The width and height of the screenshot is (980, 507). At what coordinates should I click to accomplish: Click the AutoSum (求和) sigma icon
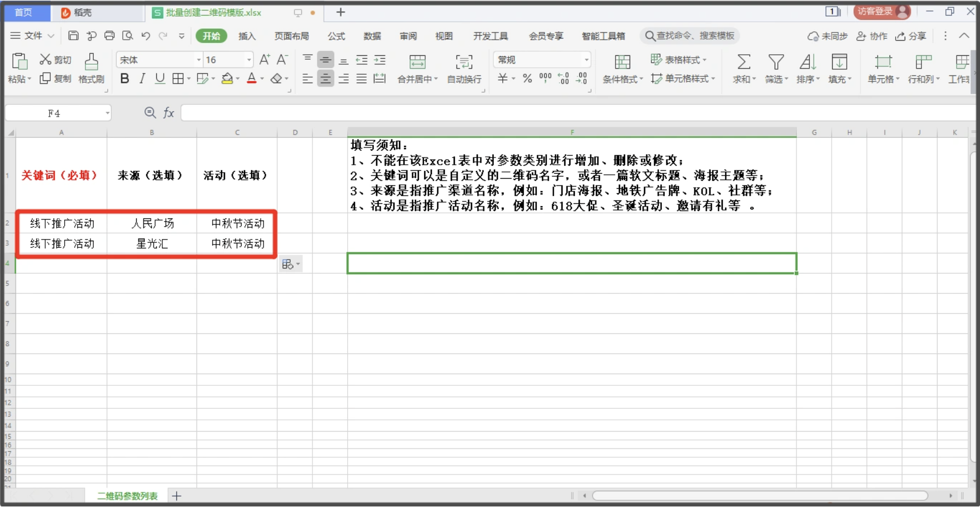point(744,61)
